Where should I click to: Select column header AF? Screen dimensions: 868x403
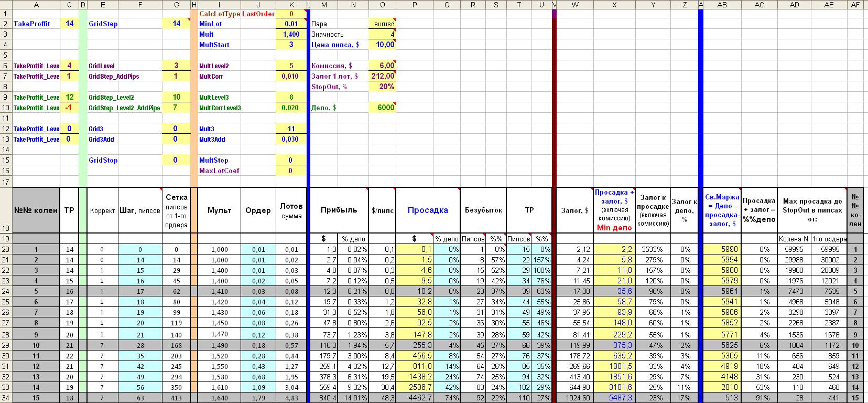click(x=855, y=5)
